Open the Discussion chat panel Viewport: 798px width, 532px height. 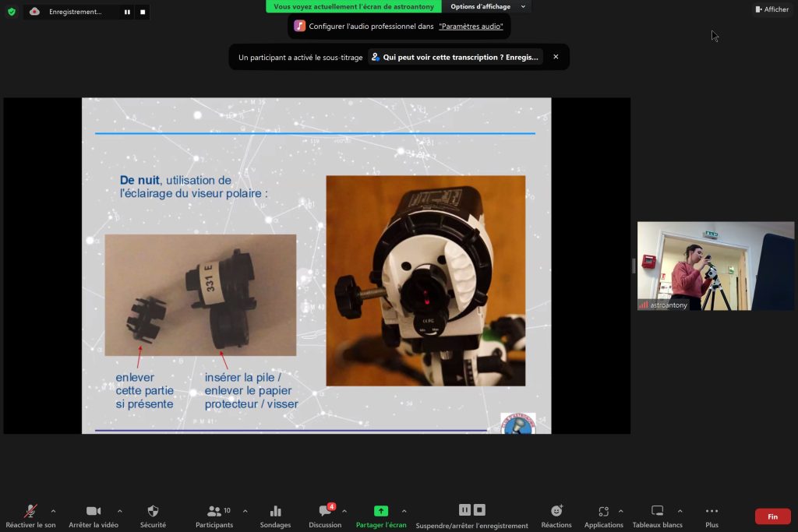(x=325, y=516)
